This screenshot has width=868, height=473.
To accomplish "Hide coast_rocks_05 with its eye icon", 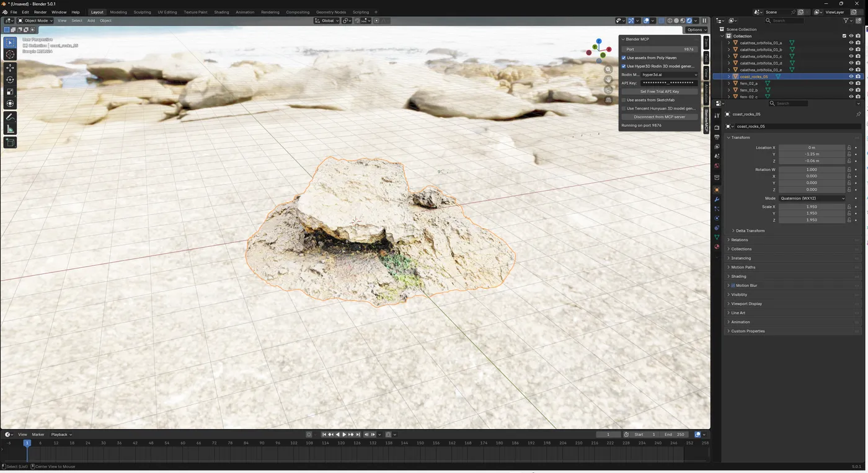I will 851,76.
